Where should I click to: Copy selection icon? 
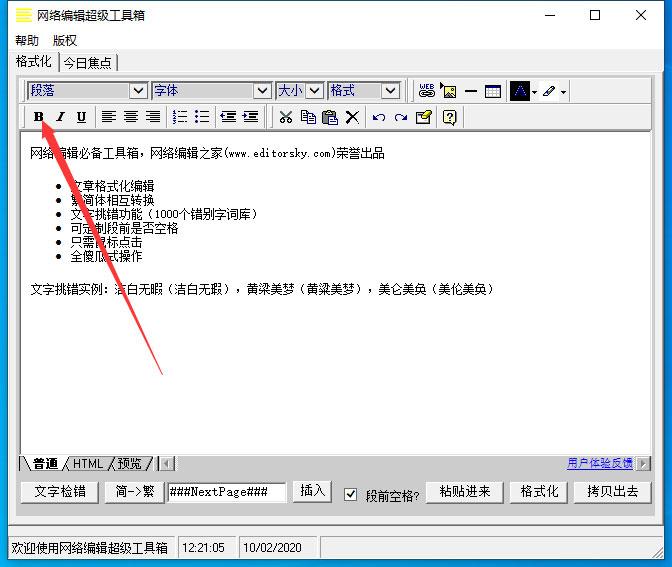pyautogui.click(x=308, y=117)
